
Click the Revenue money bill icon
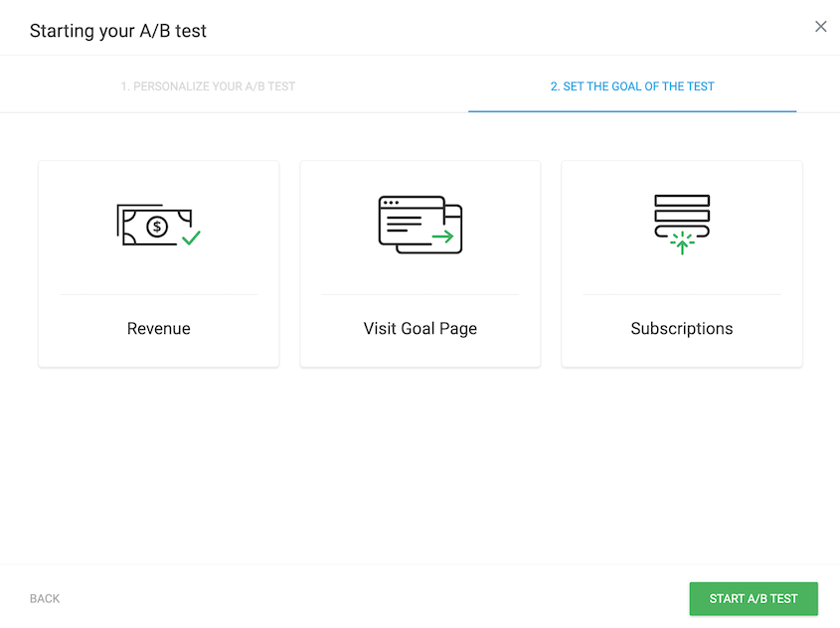click(x=159, y=225)
